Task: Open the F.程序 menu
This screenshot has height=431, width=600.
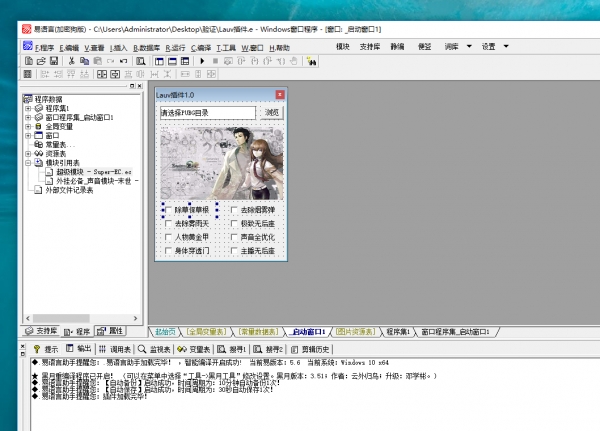Action: pyautogui.click(x=44, y=48)
